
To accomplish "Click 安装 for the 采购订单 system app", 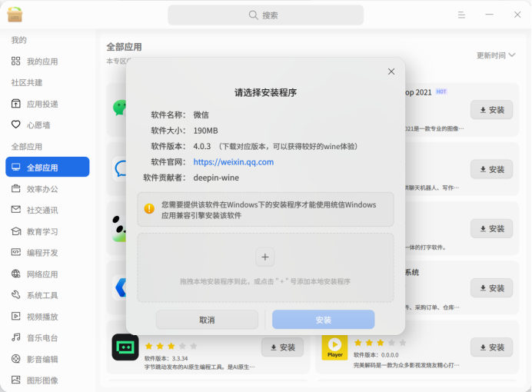I will pos(491,288).
